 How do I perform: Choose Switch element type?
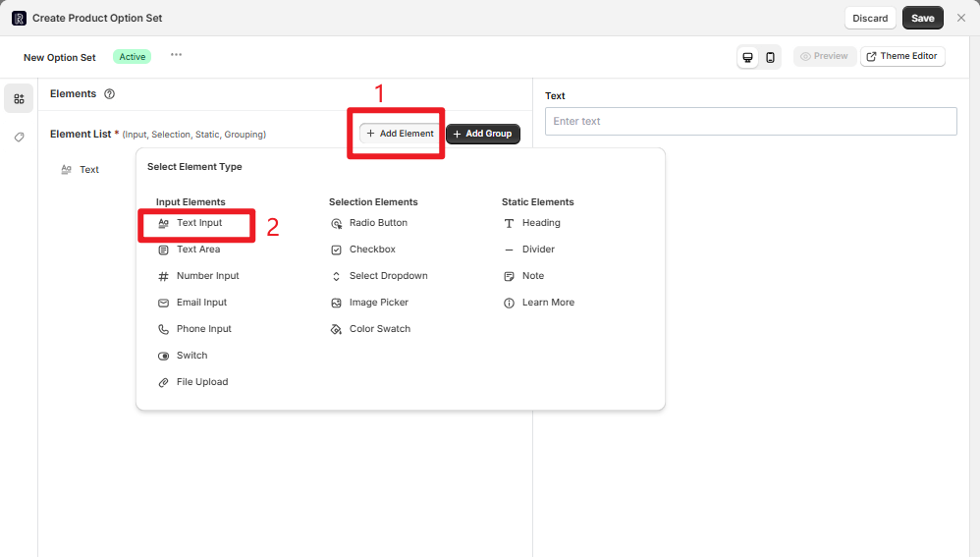tap(191, 356)
